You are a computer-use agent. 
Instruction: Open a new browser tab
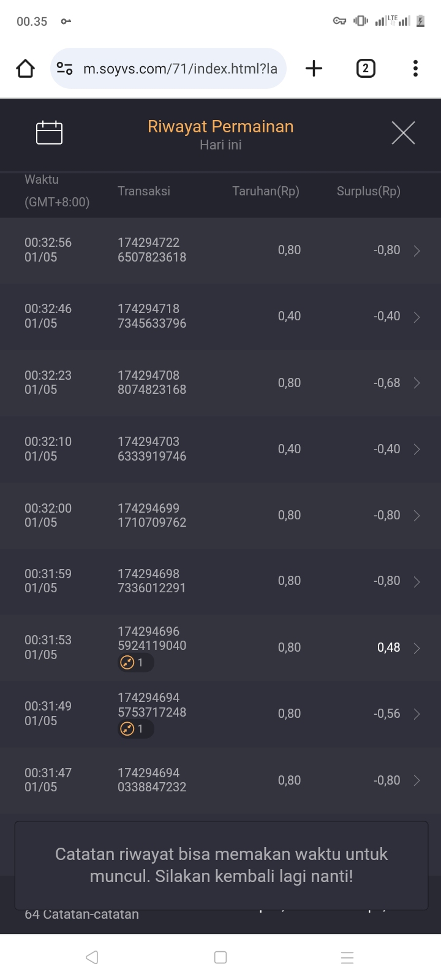pos(314,69)
